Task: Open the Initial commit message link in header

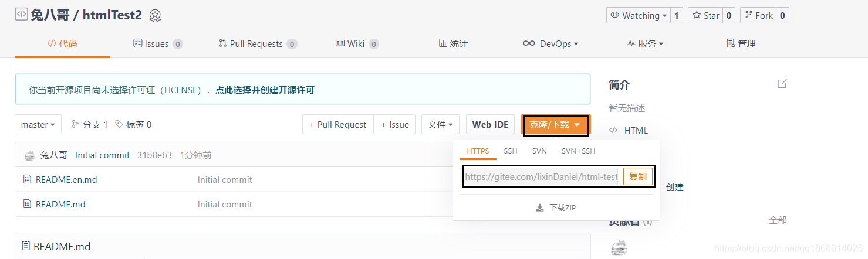Action: tap(102, 155)
